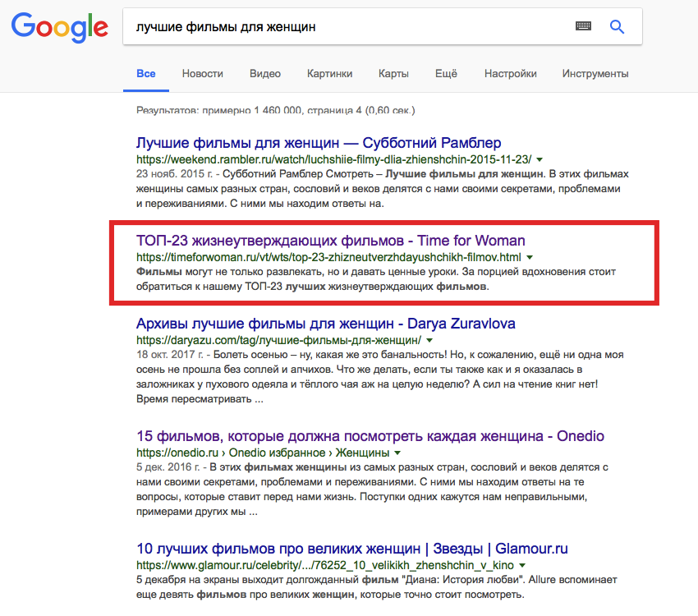The height and width of the screenshot is (616, 698).
Task: Click the snippet date '5 дек. 2016 г.'
Action: (x=168, y=467)
